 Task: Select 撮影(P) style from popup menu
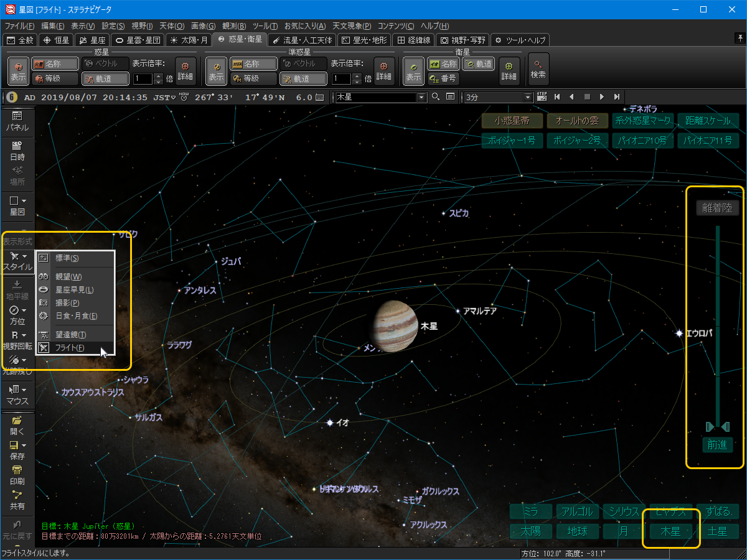75,302
